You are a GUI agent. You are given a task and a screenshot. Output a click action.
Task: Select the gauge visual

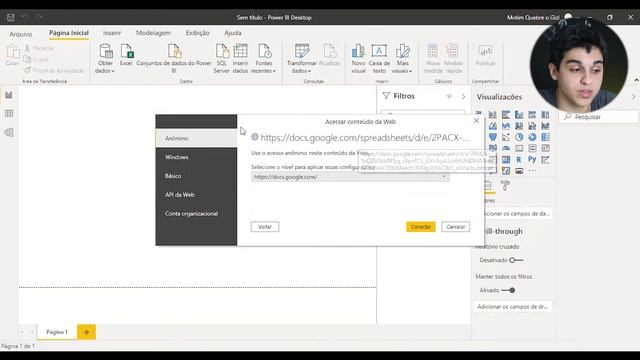506,148
